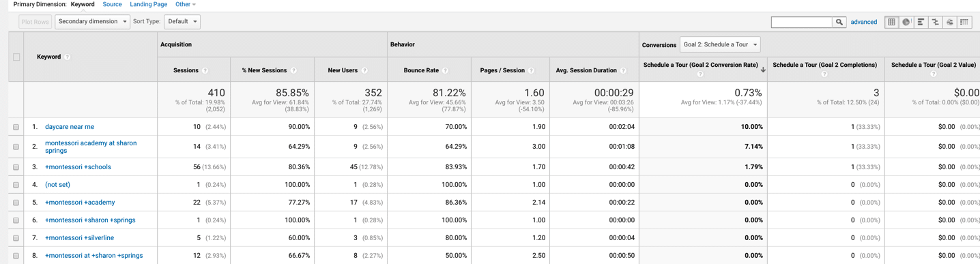This screenshot has width=980, height=264.
Task: Switch to Percentage pie chart view
Action: (x=906, y=22)
